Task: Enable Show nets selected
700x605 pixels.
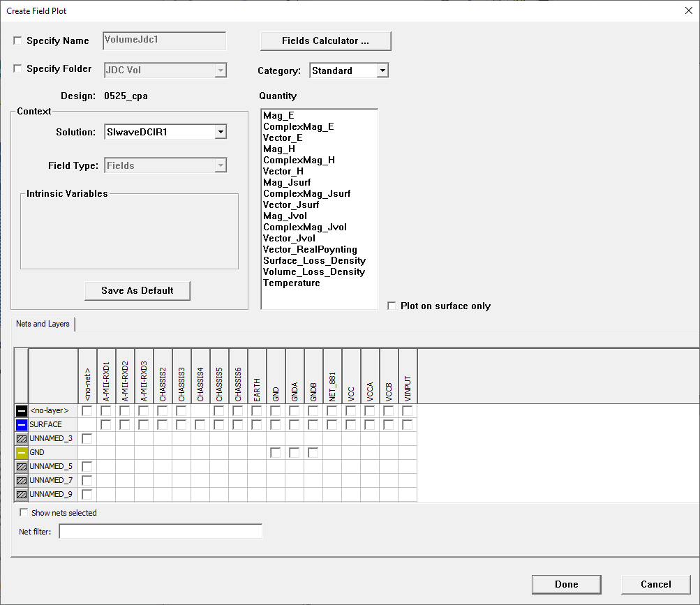Action: coord(24,512)
